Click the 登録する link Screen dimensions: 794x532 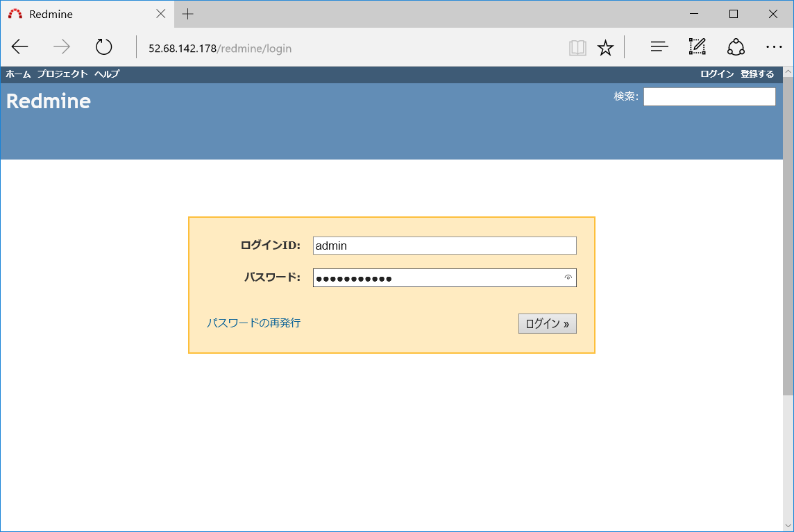coord(757,74)
